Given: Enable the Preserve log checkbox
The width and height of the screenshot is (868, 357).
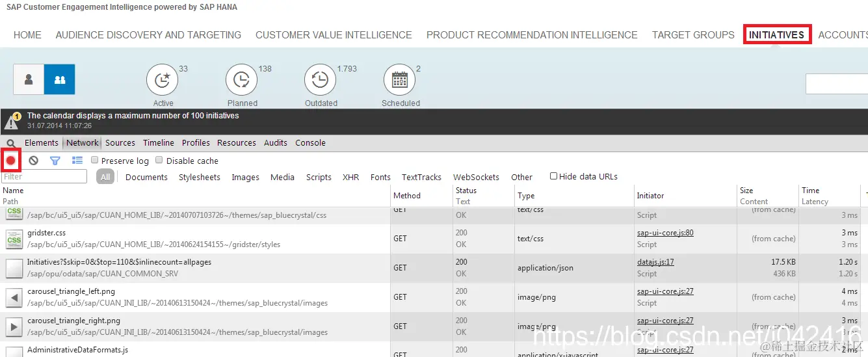Looking at the screenshot, I should click(x=95, y=160).
